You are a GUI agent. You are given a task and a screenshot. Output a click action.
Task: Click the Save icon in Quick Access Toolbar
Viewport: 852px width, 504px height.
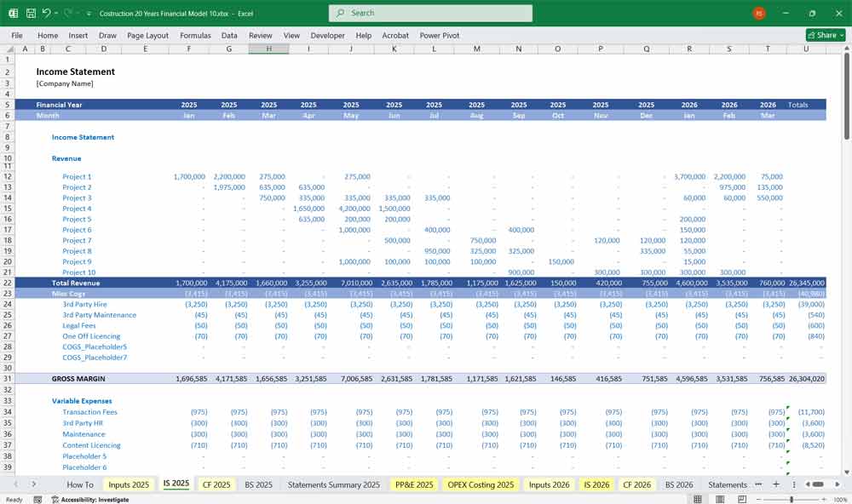coord(30,13)
